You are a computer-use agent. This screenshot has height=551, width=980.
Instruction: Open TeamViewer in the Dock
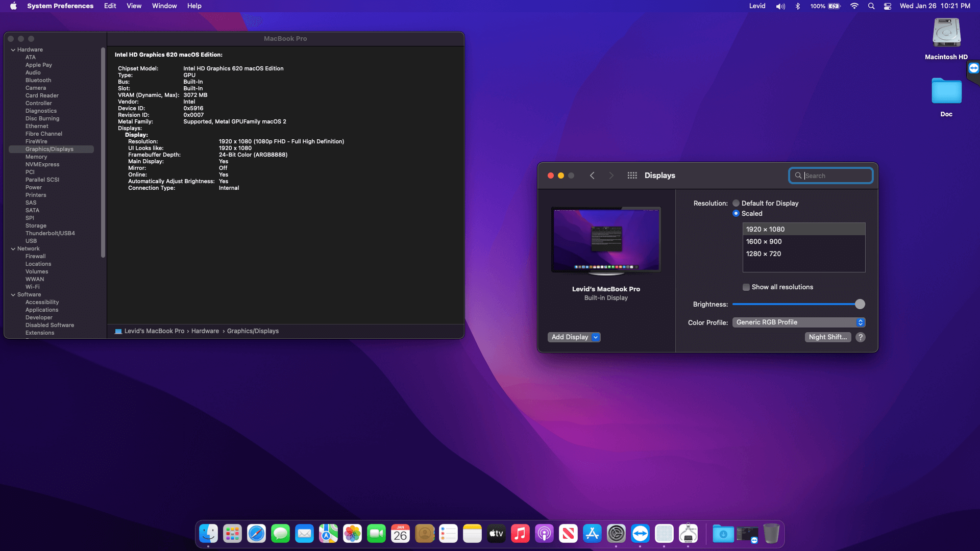coord(640,534)
